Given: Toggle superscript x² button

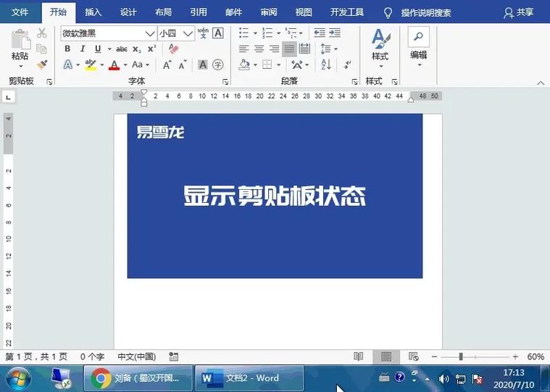Looking at the screenshot, I should (x=152, y=49).
